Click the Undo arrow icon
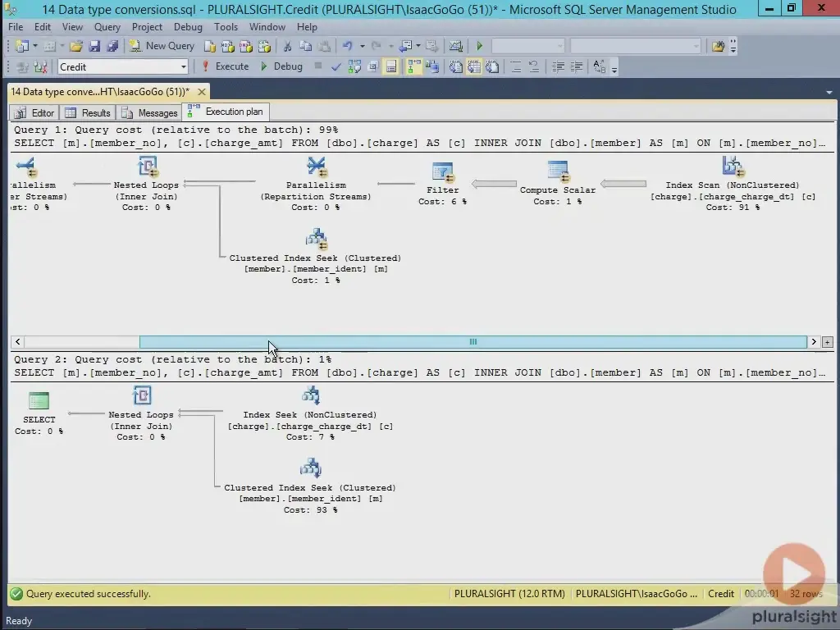840x630 pixels. pos(348,46)
